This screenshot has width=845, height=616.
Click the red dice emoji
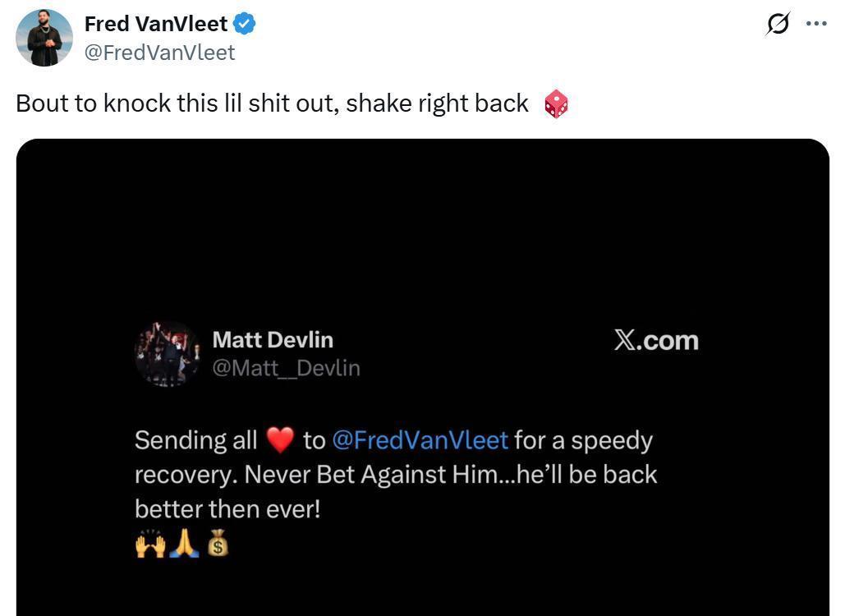click(x=556, y=103)
